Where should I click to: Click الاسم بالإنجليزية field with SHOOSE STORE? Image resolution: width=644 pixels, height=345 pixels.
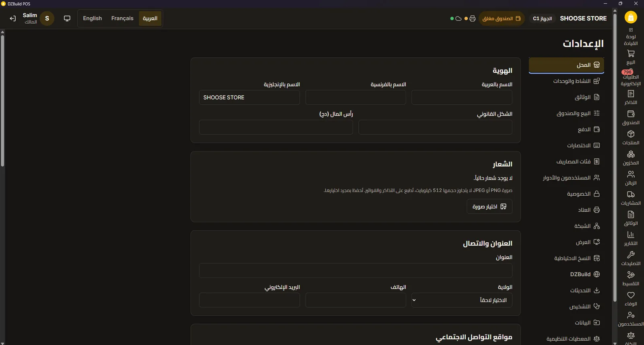click(249, 97)
